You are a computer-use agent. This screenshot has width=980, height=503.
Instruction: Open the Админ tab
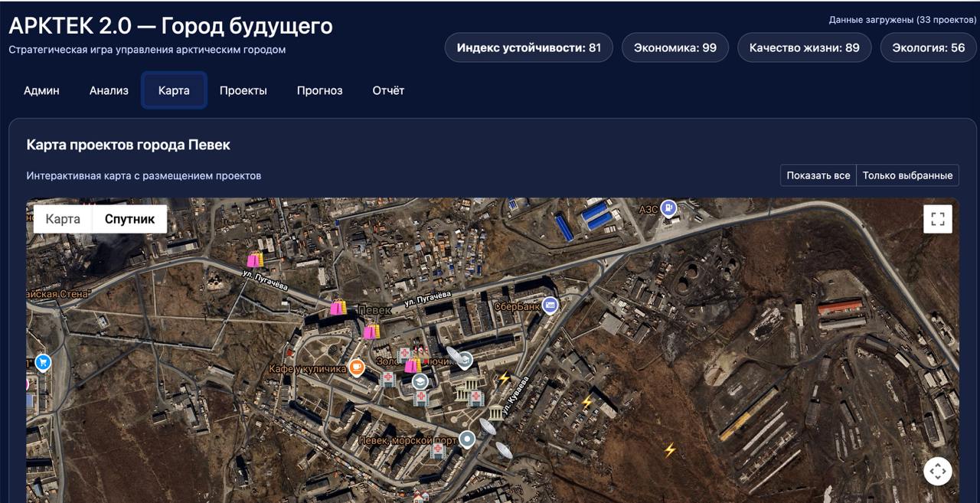tap(41, 90)
